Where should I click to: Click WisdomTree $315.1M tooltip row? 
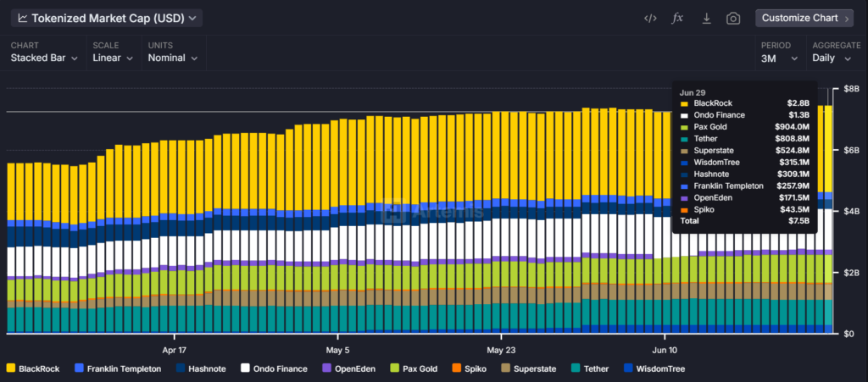(x=744, y=163)
